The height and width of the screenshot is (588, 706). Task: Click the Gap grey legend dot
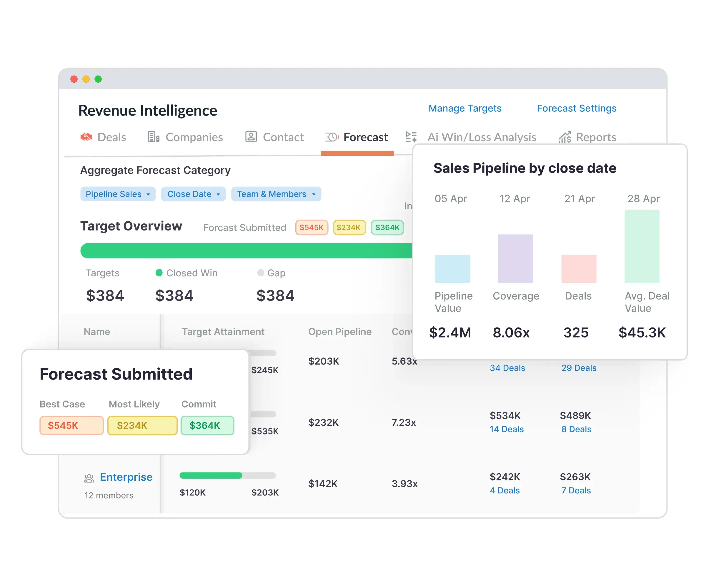pyautogui.click(x=260, y=273)
